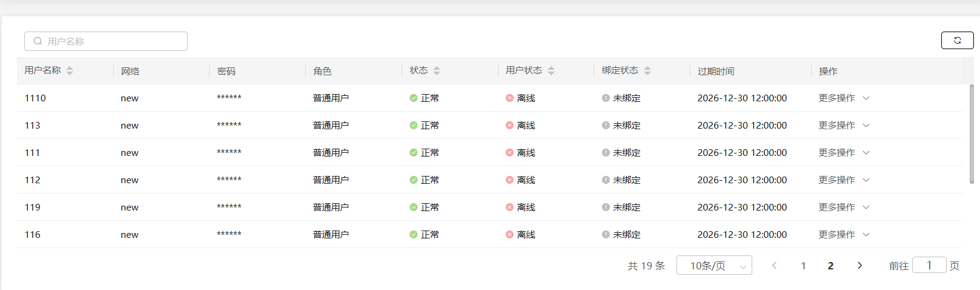
Task: Open 更多操作 dropdown for user 116
Action: (844, 235)
